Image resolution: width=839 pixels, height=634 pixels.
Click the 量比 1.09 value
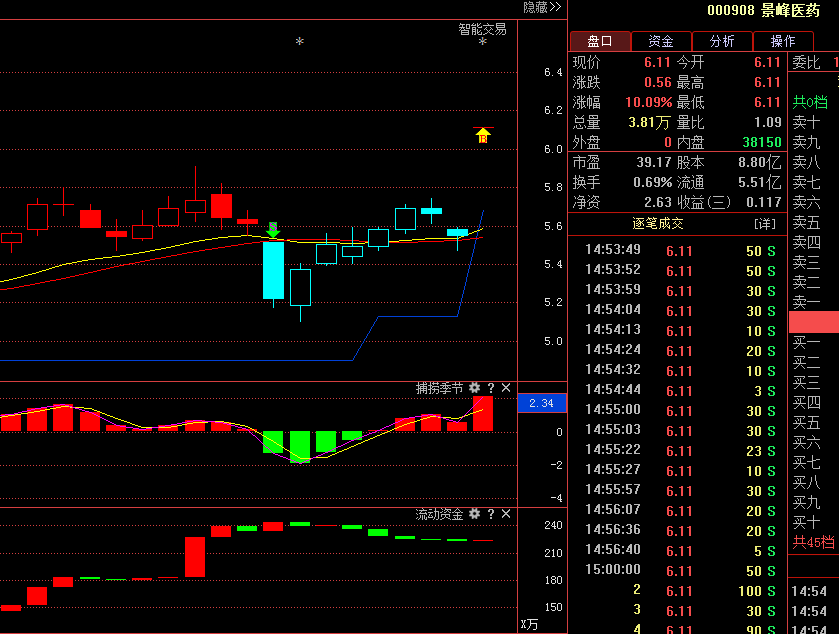pos(768,123)
